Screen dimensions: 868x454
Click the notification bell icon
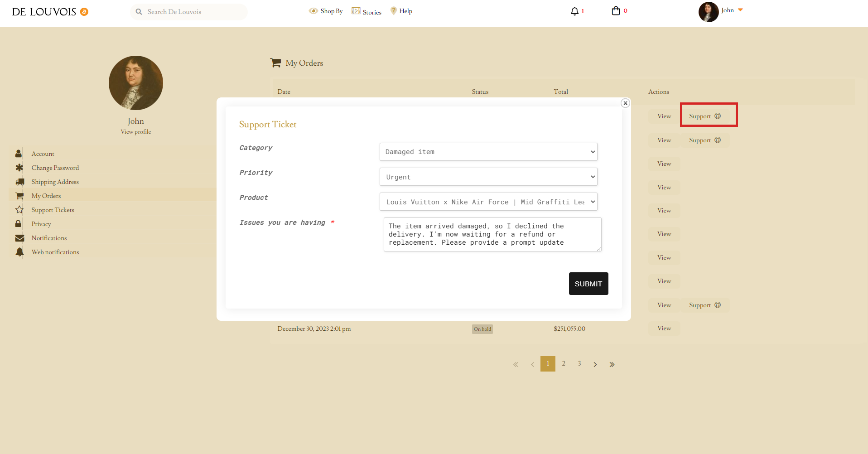(x=574, y=11)
